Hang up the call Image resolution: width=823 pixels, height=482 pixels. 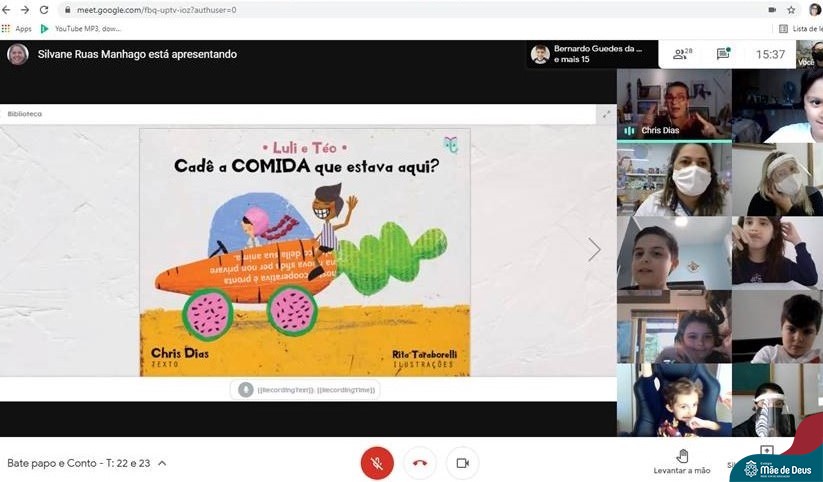pyautogui.click(x=420, y=463)
